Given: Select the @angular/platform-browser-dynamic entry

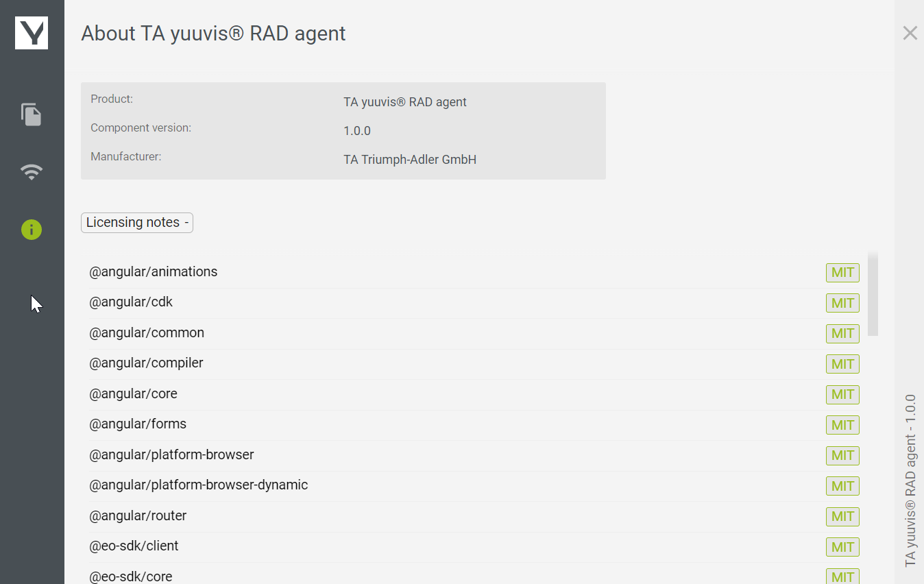Looking at the screenshot, I should [198, 485].
